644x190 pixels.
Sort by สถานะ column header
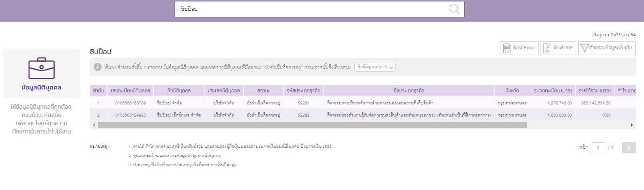click(263, 90)
